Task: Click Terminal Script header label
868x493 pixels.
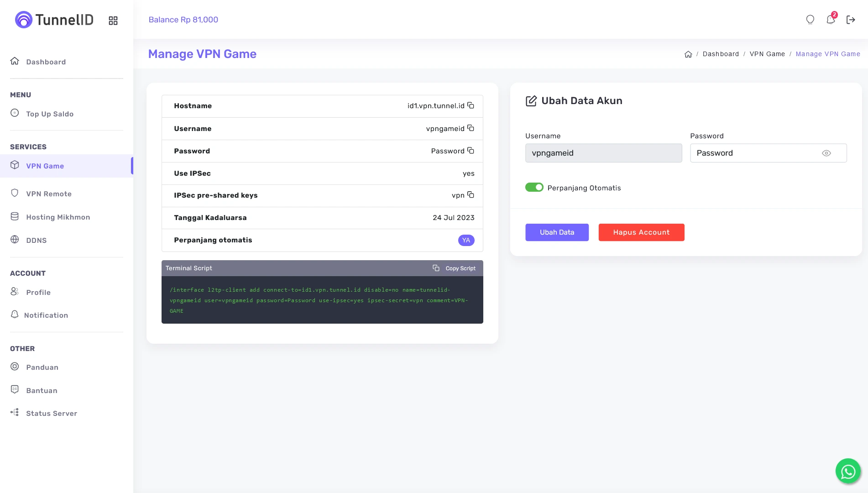Action: click(188, 268)
